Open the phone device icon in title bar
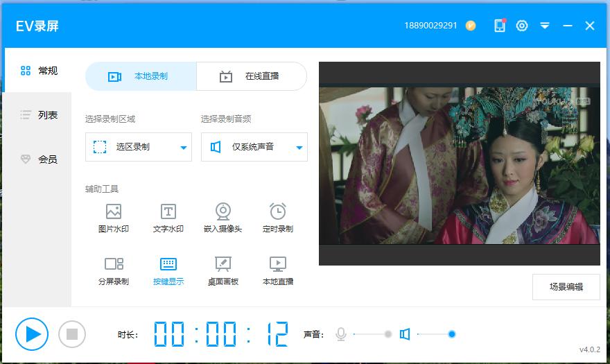The height and width of the screenshot is (364, 610). click(x=500, y=26)
